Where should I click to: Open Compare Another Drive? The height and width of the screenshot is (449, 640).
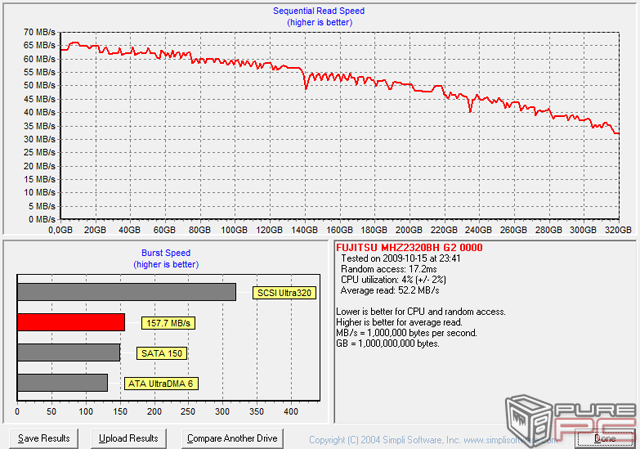(232, 438)
